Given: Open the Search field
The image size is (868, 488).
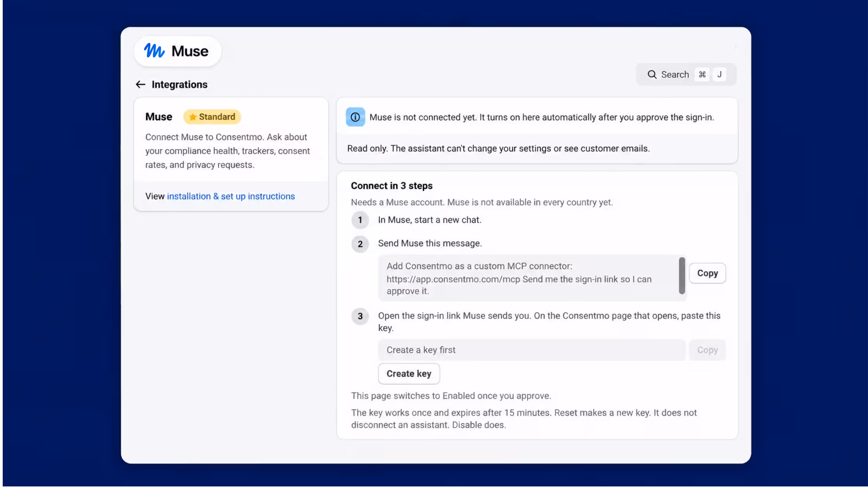Looking at the screenshot, I should (686, 74).
